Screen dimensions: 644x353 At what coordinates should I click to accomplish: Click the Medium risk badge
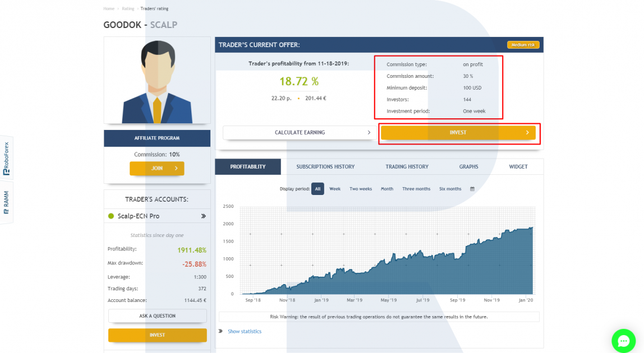523,45
